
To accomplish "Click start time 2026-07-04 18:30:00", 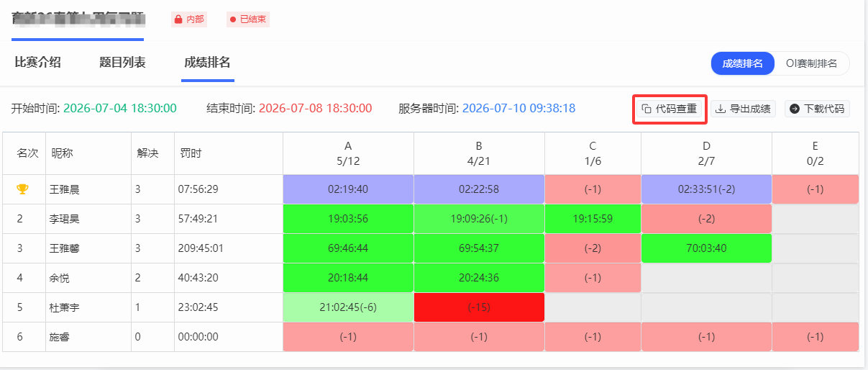I will tap(120, 109).
